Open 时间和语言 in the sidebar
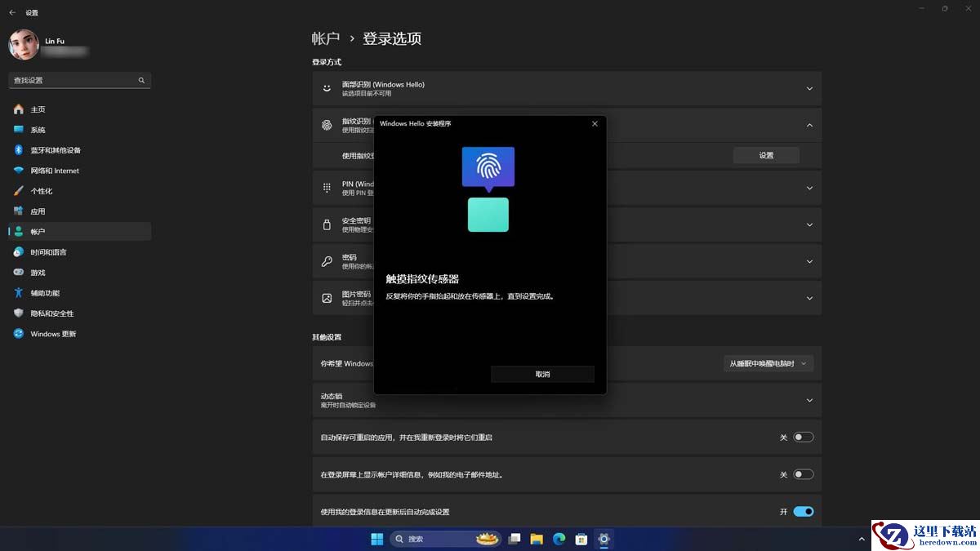 80,252
